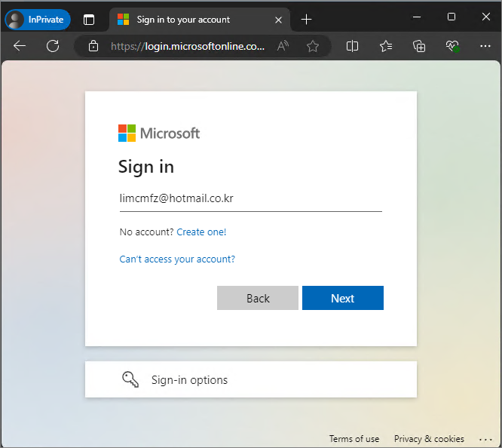Select the Sign in to your account tab

[x=200, y=20]
